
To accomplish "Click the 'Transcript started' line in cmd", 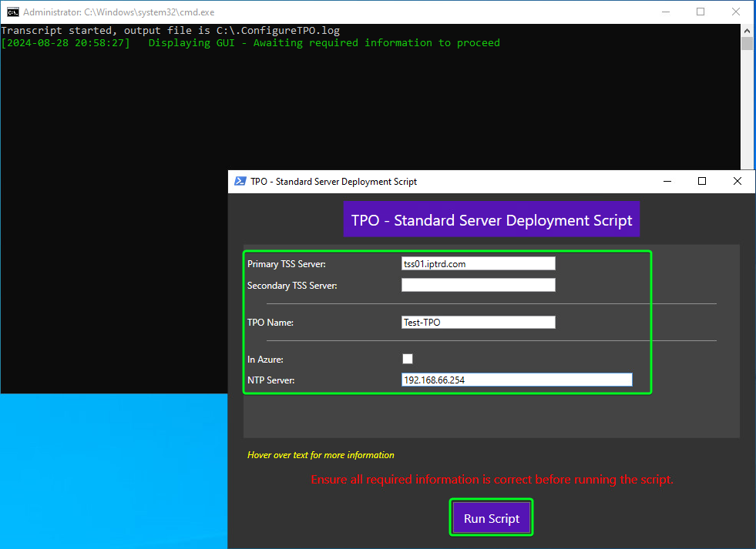I will (170, 30).
